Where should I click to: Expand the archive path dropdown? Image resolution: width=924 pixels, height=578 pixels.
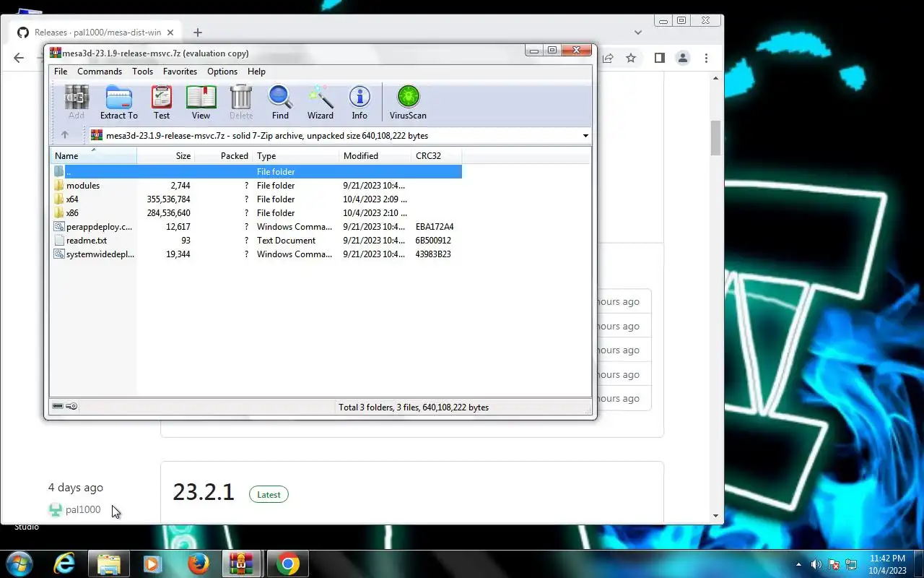(x=585, y=136)
